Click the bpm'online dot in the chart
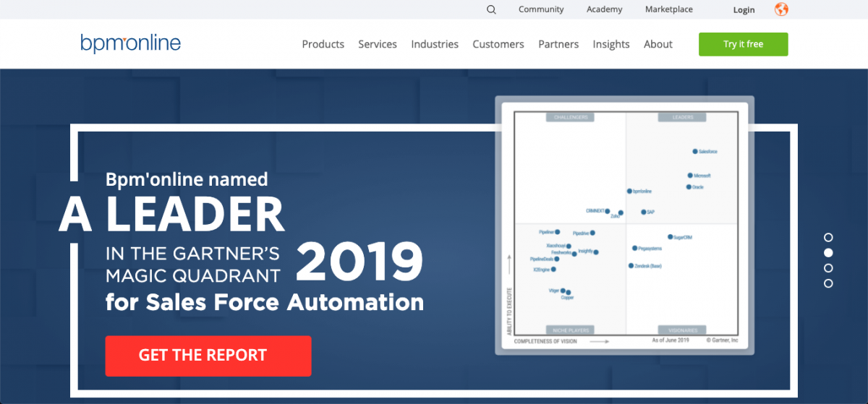The height and width of the screenshot is (404, 868). [629, 192]
